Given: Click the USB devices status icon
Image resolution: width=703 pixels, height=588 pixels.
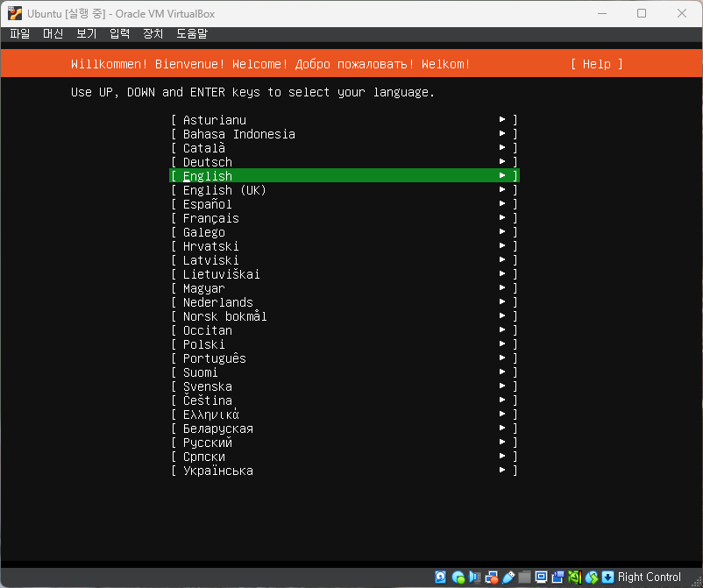Looking at the screenshot, I should (508, 577).
